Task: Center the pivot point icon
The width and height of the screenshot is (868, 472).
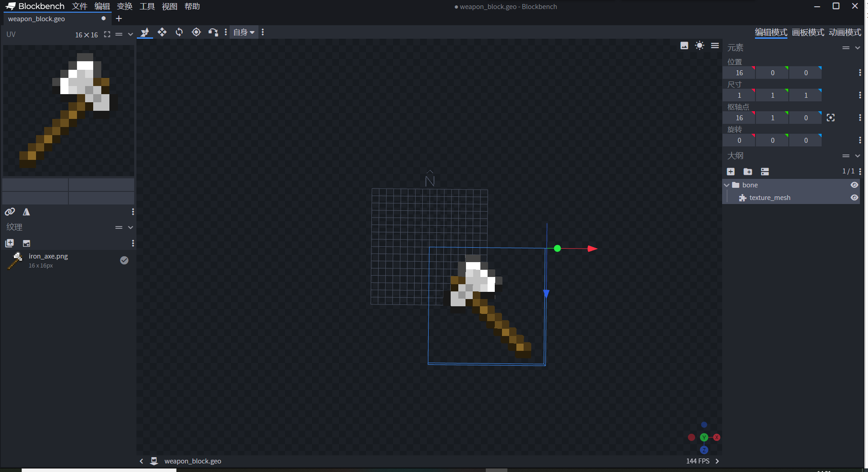Action: pos(831,118)
